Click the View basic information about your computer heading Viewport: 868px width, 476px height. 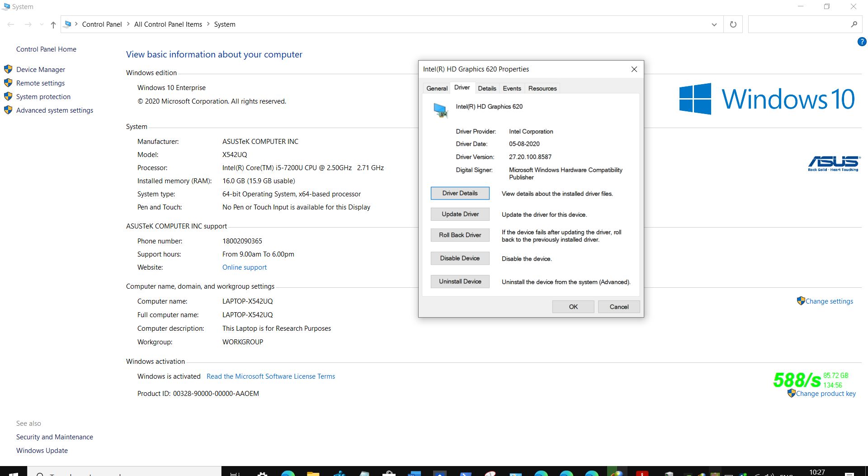(214, 54)
